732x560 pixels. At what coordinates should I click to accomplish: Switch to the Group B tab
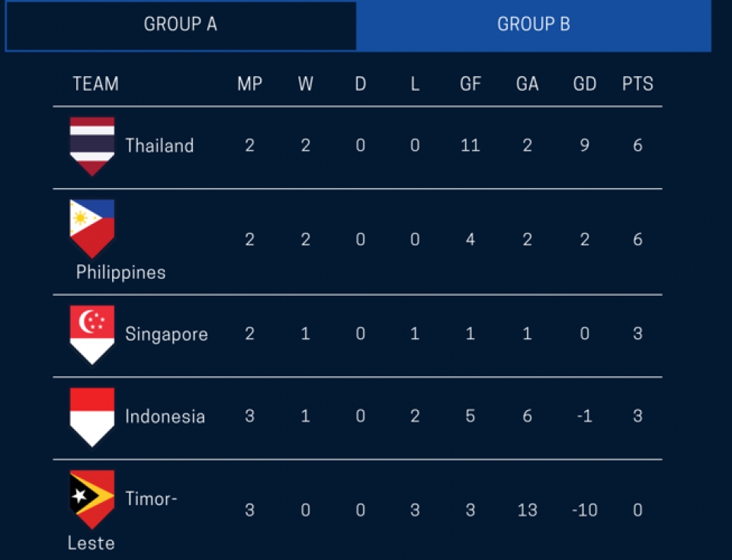pyautogui.click(x=534, y=24)
